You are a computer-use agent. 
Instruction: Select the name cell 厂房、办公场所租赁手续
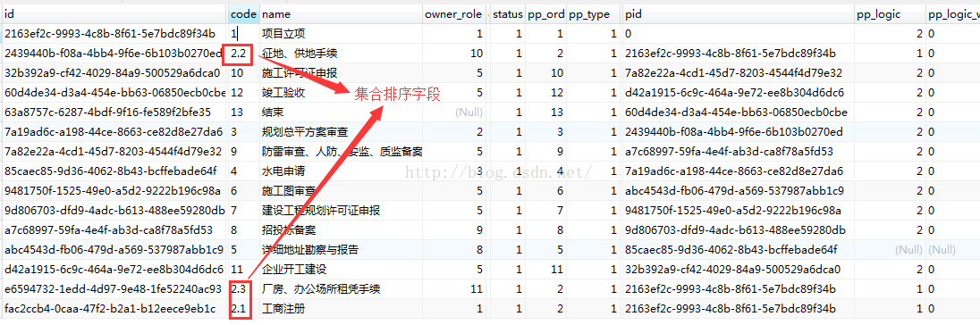[341, 288]
